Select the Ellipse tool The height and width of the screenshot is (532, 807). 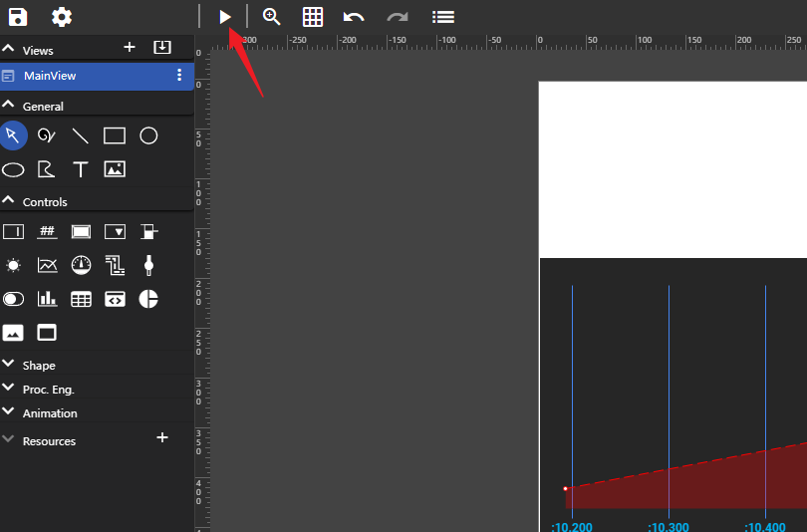pyautogui.click(x=13, y=169)
